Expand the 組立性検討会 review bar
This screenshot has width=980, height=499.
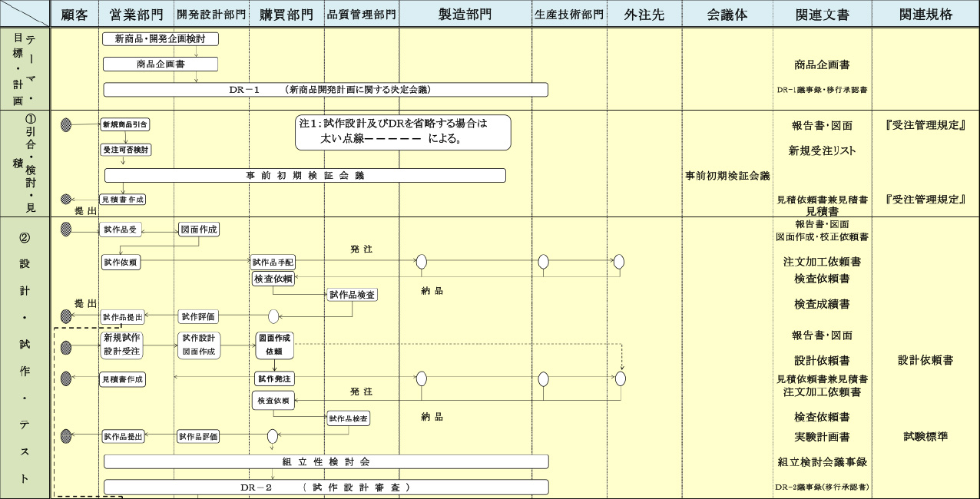coord(326,461)
